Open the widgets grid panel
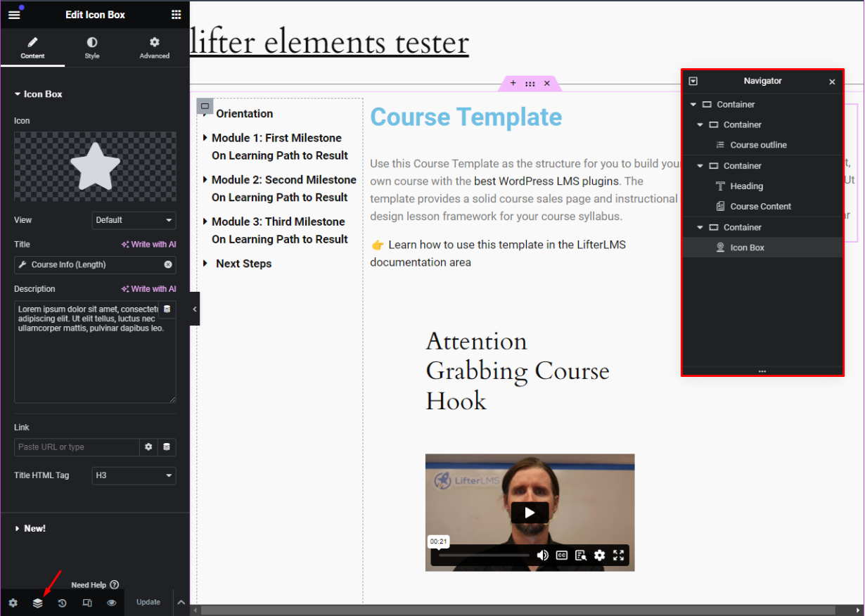This screenshot has width=865, height=616. click(176, 15)
